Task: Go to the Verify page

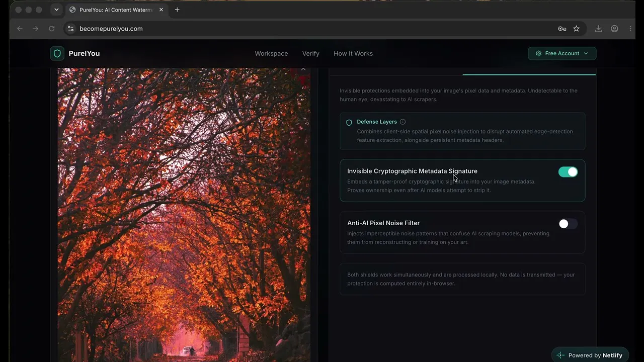Action: (x=310, y=53)
